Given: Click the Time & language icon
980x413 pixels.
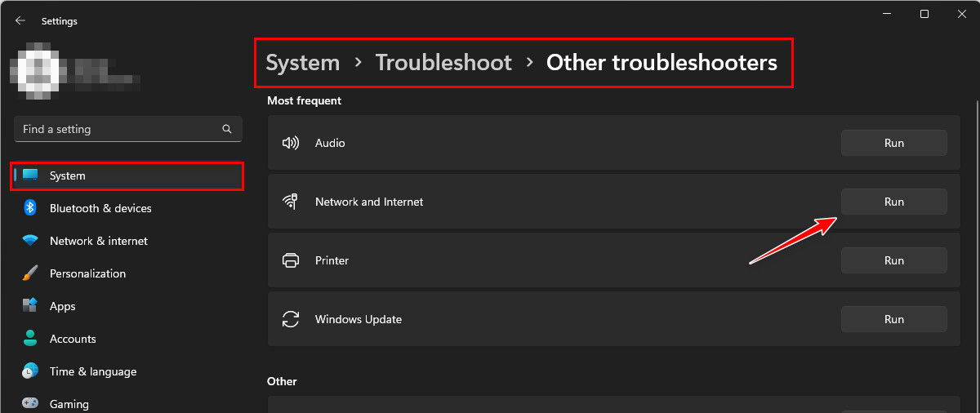Looking at the screenshot, I should tap(30, 371).
